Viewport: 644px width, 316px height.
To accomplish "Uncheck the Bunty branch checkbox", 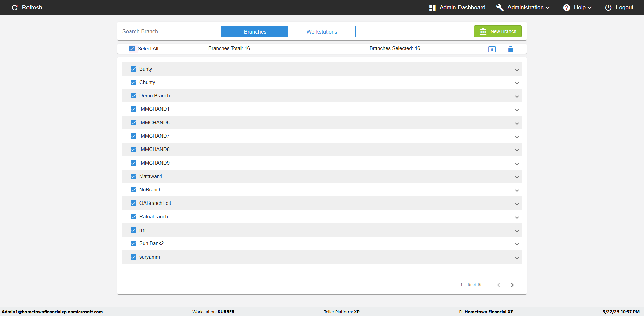I will coord(133,69).
